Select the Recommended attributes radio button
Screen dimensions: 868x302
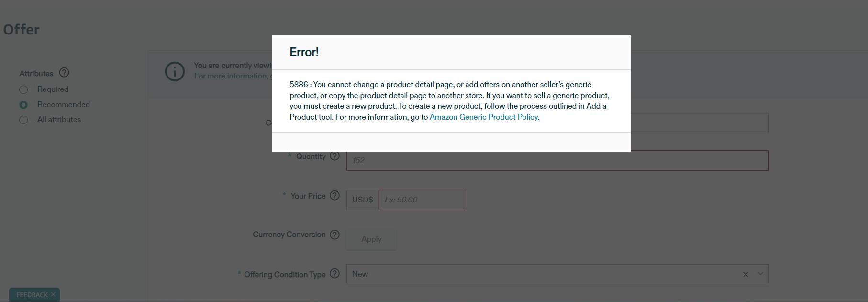click(23, 105)
